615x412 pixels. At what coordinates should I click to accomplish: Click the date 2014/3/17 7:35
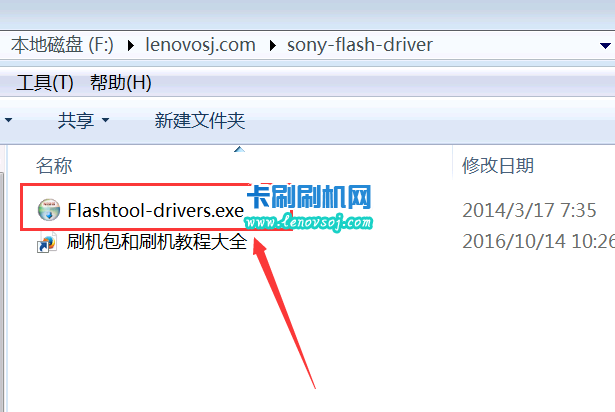pyautogui.click(x=529, y=211)
